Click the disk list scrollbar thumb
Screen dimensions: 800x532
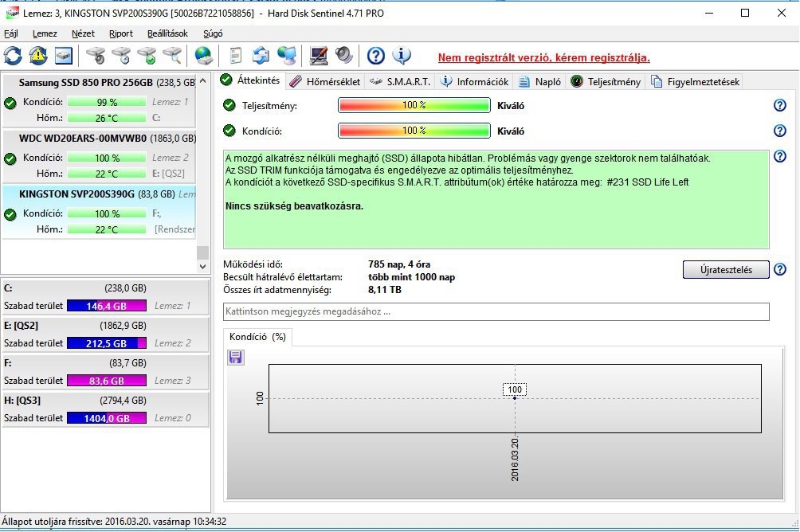pyautogui.click(x=202, y=252)
